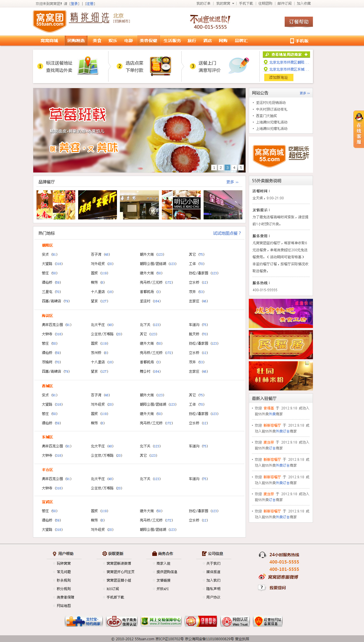
Task: Click the Weibo icon in footer
Action: click(262, 577)
